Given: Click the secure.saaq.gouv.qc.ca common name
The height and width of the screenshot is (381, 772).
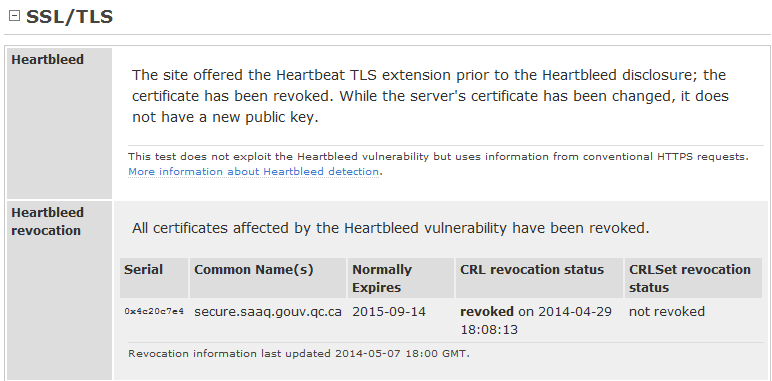Looking at the screenshot, I should (x=268, y=312).
